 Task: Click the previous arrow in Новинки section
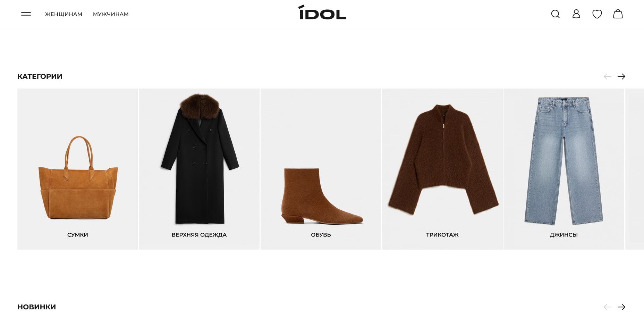pyautogui.click(x=608, y=307)
